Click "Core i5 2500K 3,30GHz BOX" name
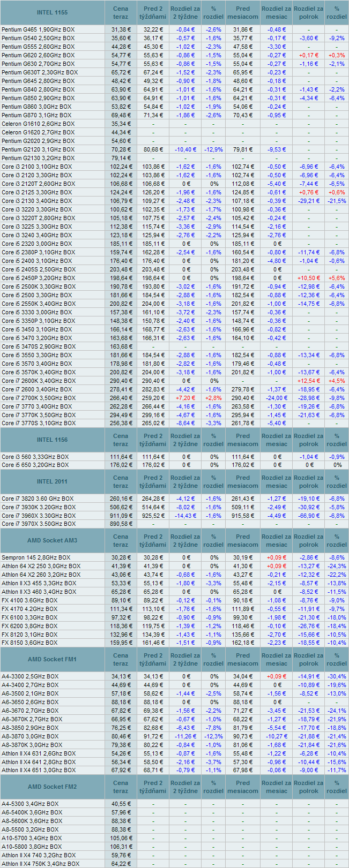 [x=39, y=286]
